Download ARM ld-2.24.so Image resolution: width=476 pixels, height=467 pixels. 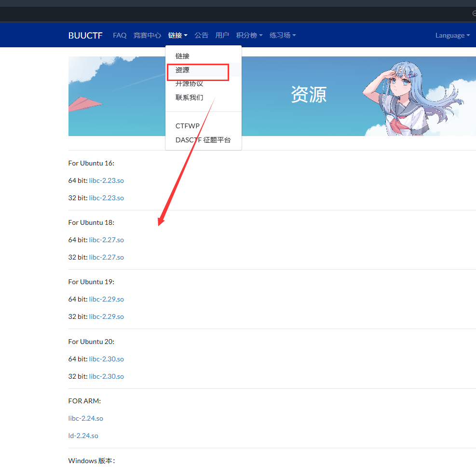[83, 436]
